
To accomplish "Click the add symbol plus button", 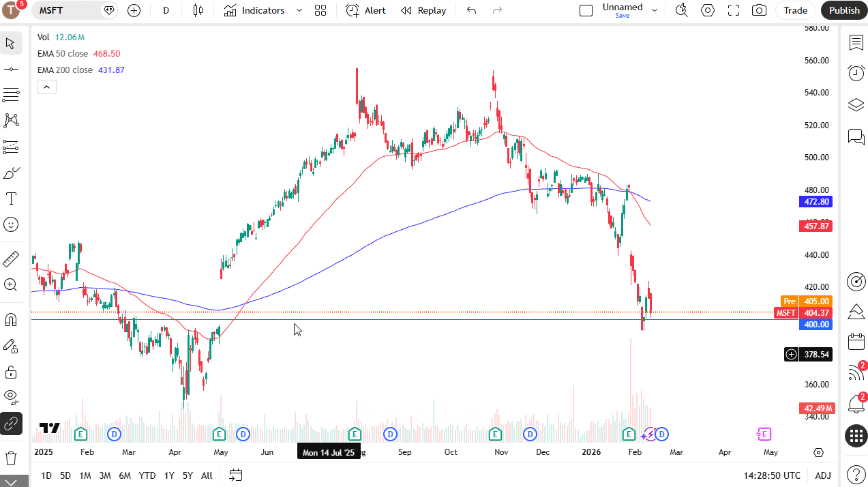I will [x=134, y=10].
